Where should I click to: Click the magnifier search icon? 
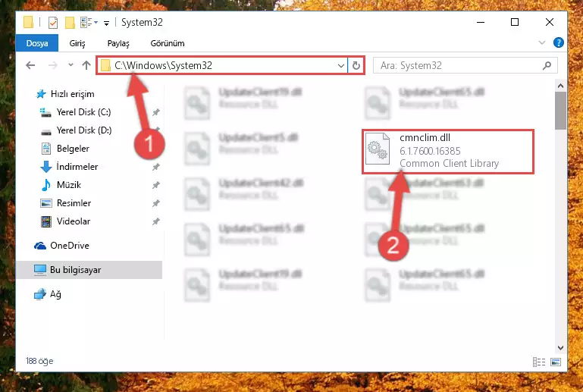(547, 65)
